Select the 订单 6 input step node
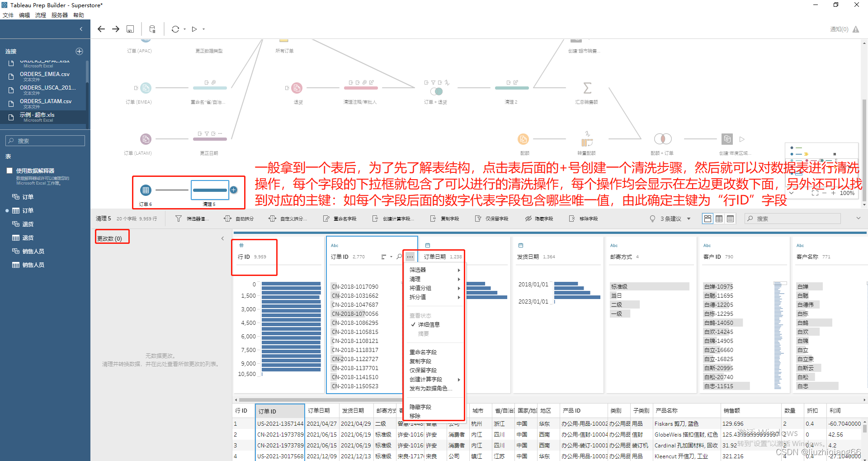 point(145,190)
